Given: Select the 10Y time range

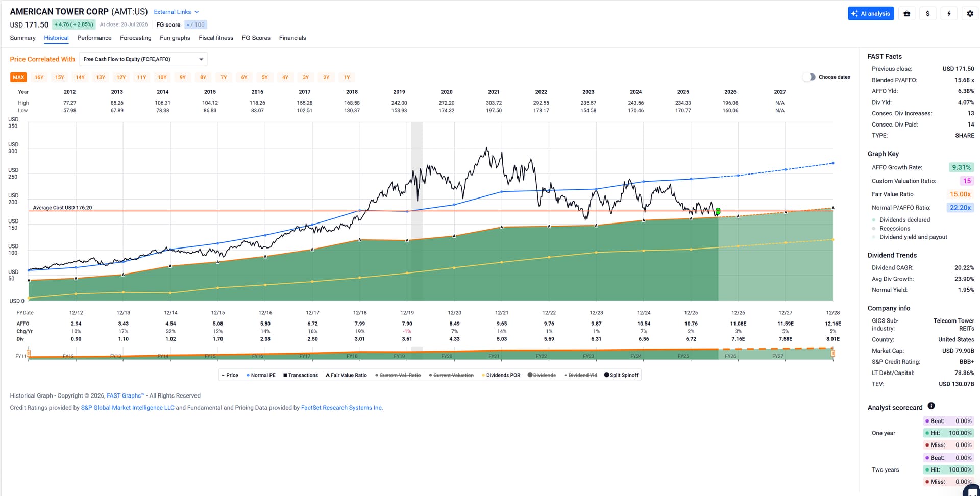Looking at the screenshot, I should point(162,77).
